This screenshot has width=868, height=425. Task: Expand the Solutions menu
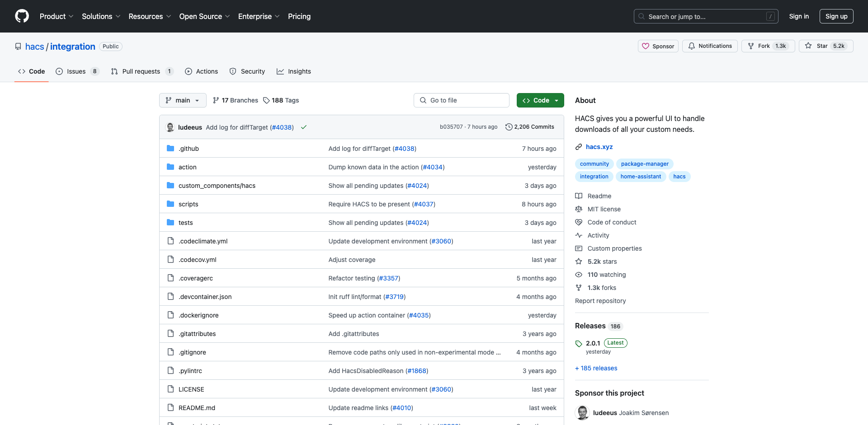point(101,16)
